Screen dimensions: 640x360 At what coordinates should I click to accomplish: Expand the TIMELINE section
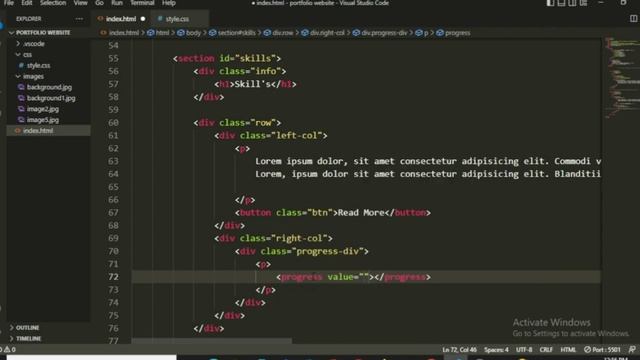(29, 338)
